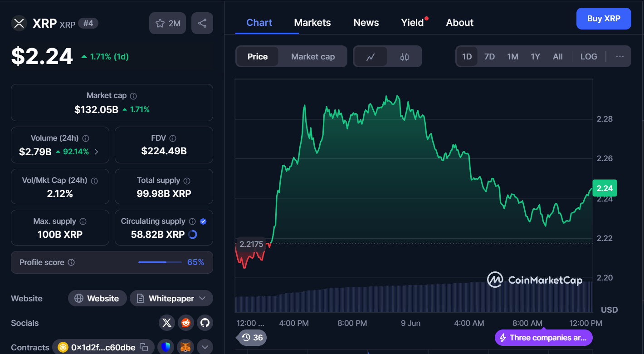
Task: Show Max. supply info icon
Action: click(83, 221)
